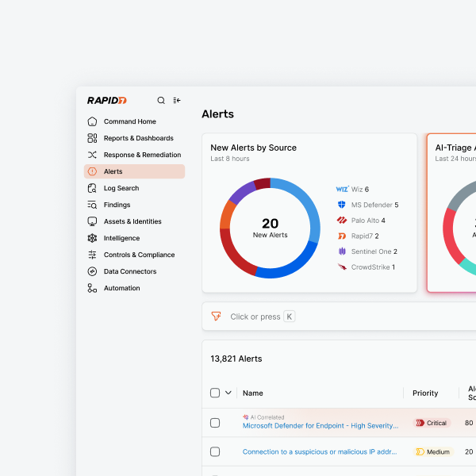Check the Microsoft Defender for Endpoint alert row
This screenshot has height=476, width=476.
(x=215, y=423)
